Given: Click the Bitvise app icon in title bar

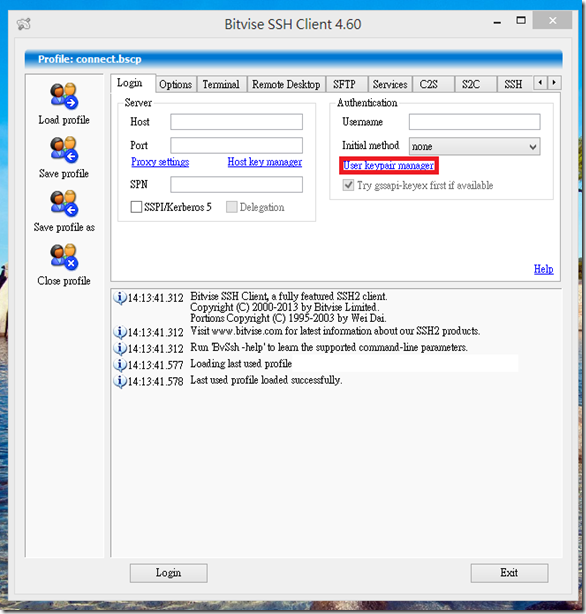Looking at the screenshot, I should (24, 24).
